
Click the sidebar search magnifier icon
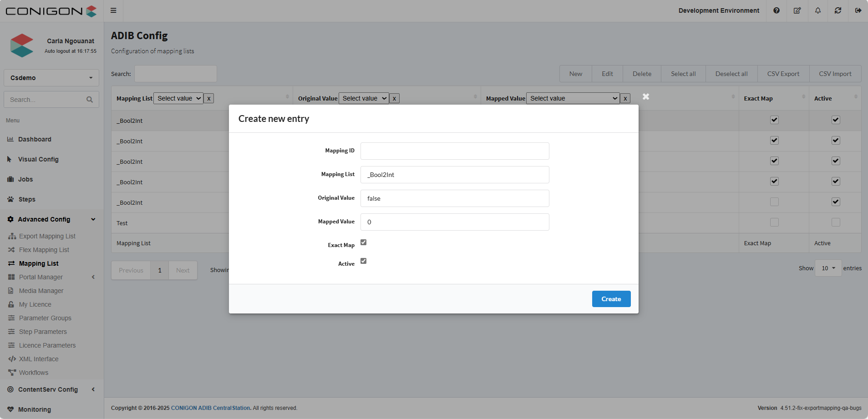90,100
